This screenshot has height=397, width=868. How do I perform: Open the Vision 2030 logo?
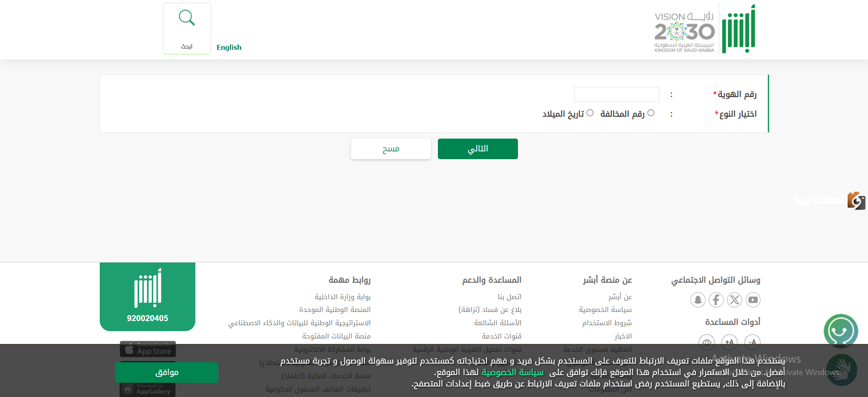pos(685,32)
